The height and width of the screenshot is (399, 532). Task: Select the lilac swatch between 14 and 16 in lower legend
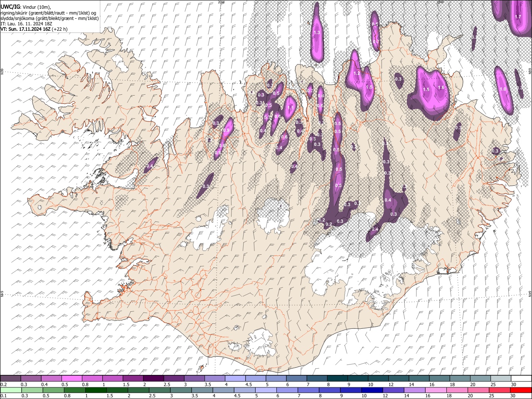click(x=414, y=390)
